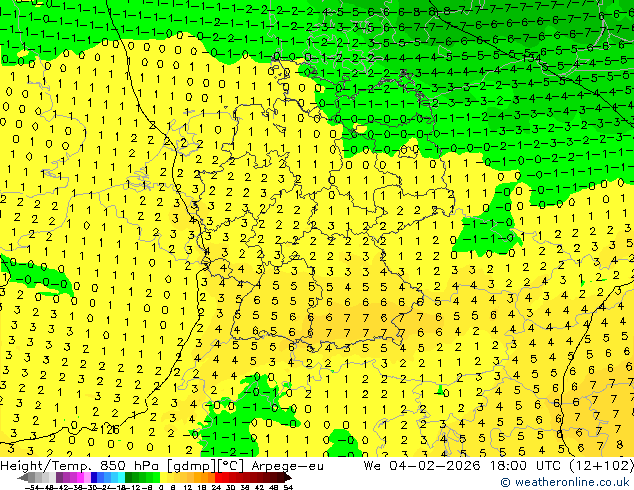Pick the cyan swatch left of legend value -18
Image resolution: width=634 pixels, height=490 pixels.
tap(121, 477)
